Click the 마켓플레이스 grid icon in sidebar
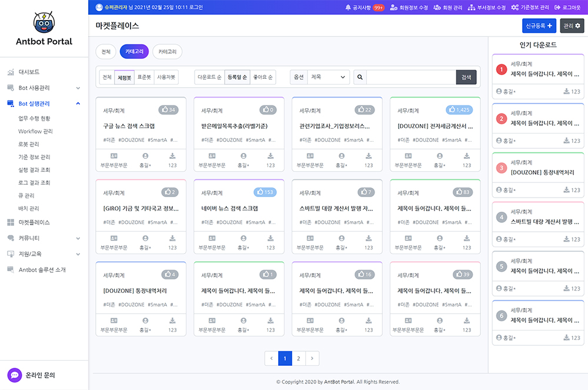The height and width of the screenshot is (390, 588). click(11, 222)
